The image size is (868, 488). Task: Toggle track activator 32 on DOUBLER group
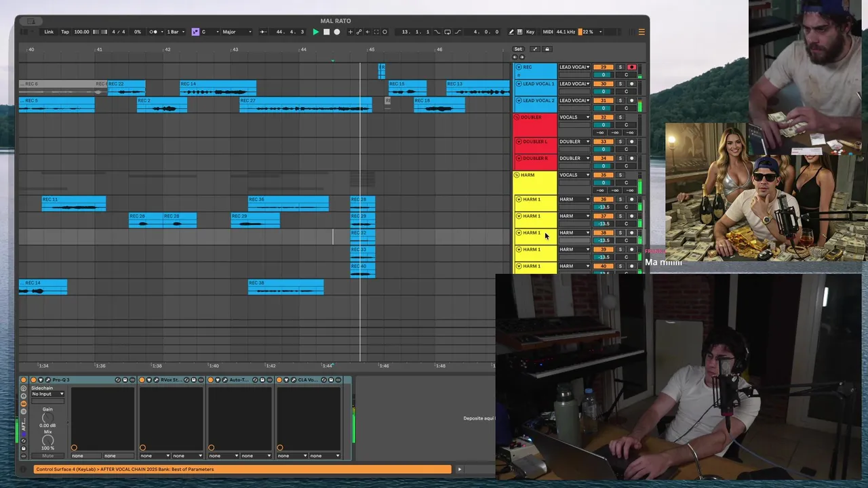pyautogui.click(x=603, y=117)
